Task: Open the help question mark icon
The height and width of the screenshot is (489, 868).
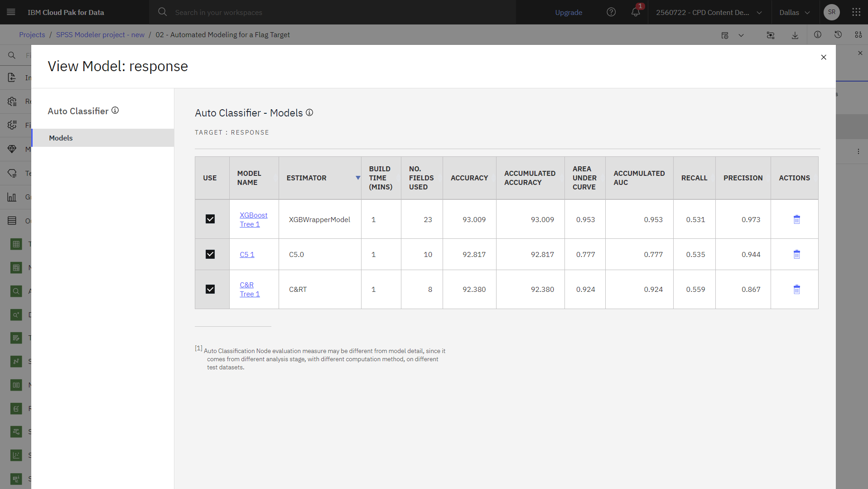Action: [x=611, y=12]
